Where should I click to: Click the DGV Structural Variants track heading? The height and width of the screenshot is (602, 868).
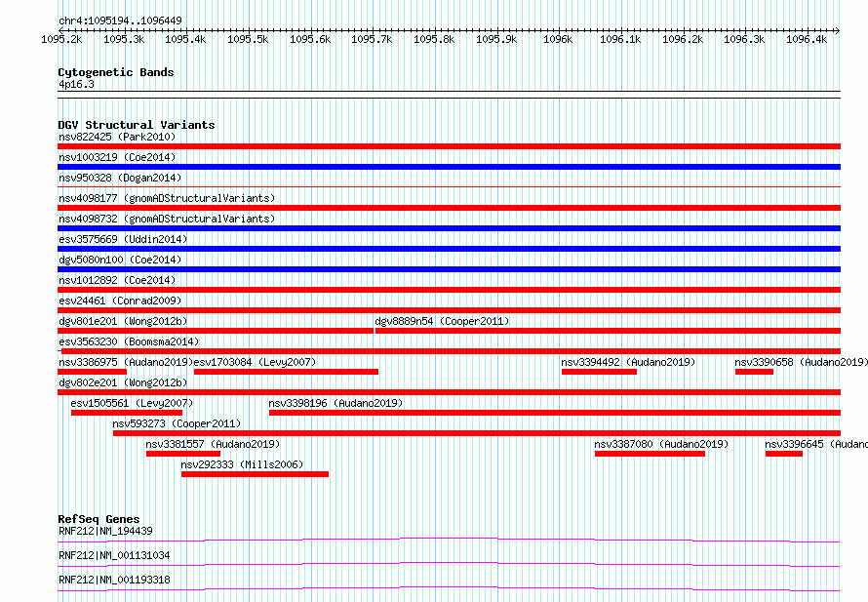pyautogui.click(x=137, y=125)
